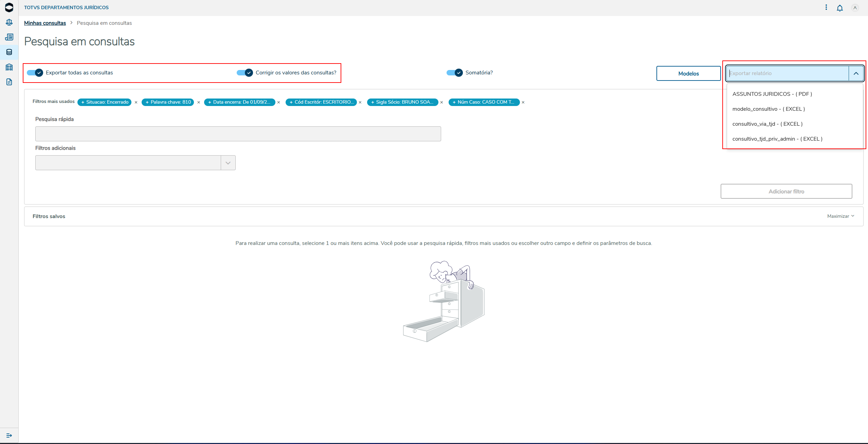The height and width of the screenshot is (444, 868).
Task: Choose consultivo_via_tjd - ( EXCEL ) option
Action: pyautogui.click(x=767, y=124)
